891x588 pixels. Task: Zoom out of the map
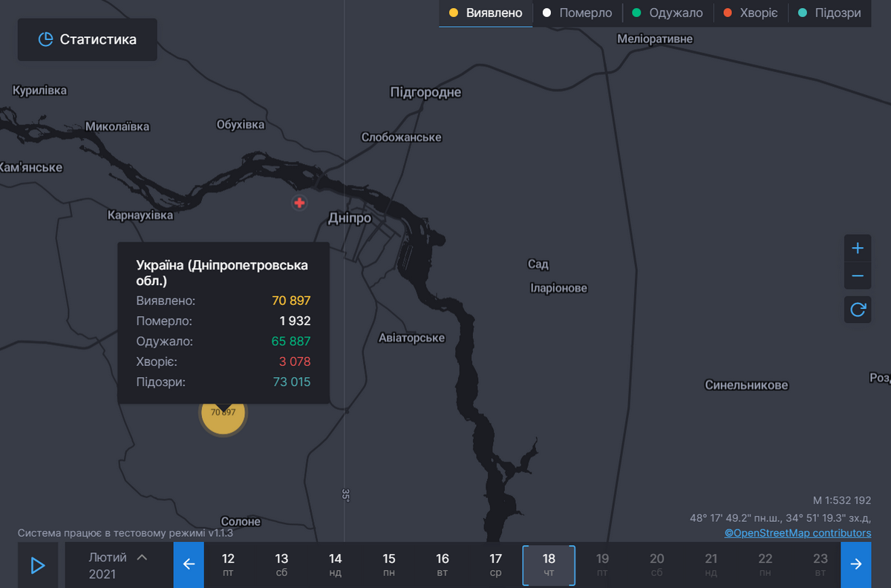coord(858,276)
